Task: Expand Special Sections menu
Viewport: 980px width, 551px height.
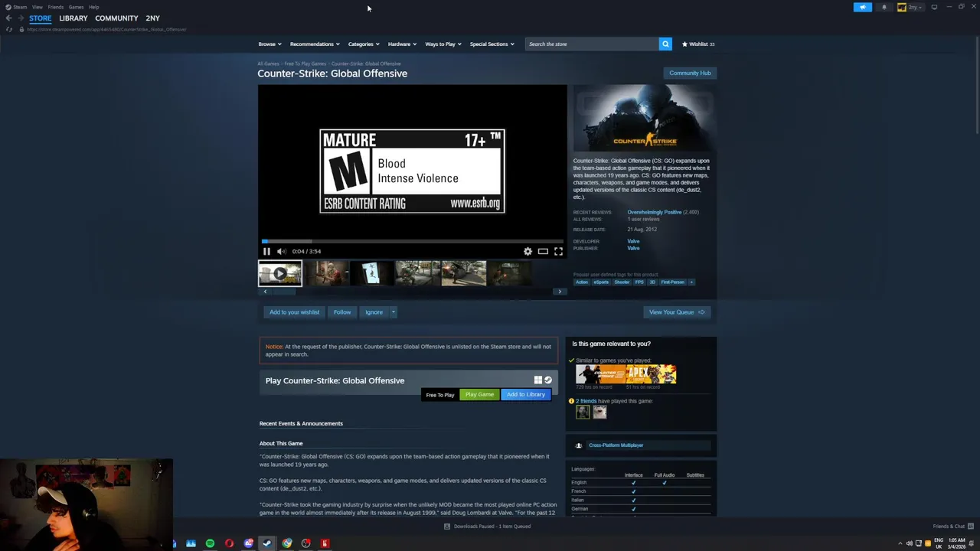Action: coord(492,44)
